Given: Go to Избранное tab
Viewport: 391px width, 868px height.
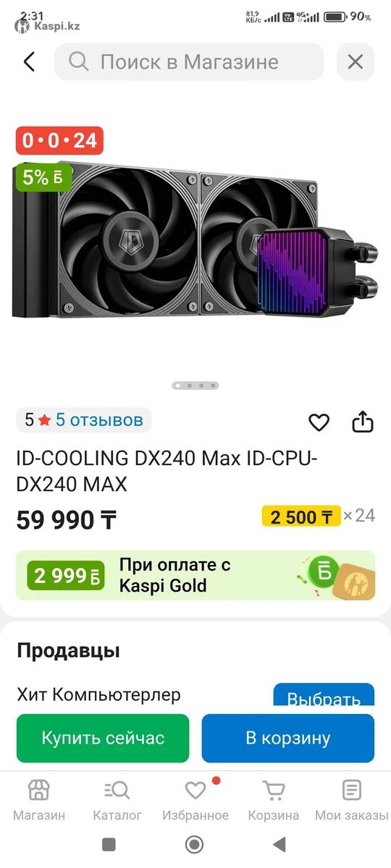Looking at the screenshot, I should (195, 800).
